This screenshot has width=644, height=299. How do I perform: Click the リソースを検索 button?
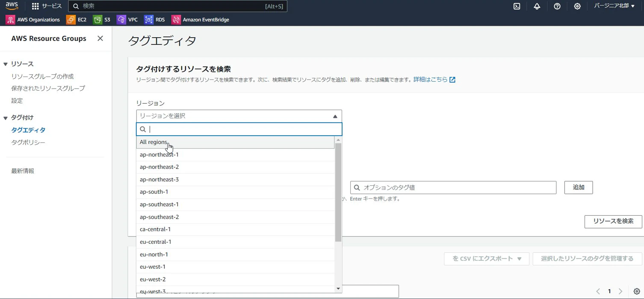coord(613,221)
